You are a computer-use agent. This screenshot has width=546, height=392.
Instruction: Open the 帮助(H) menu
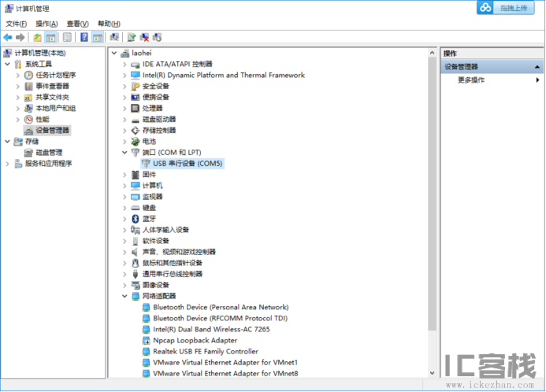point(109,24)
